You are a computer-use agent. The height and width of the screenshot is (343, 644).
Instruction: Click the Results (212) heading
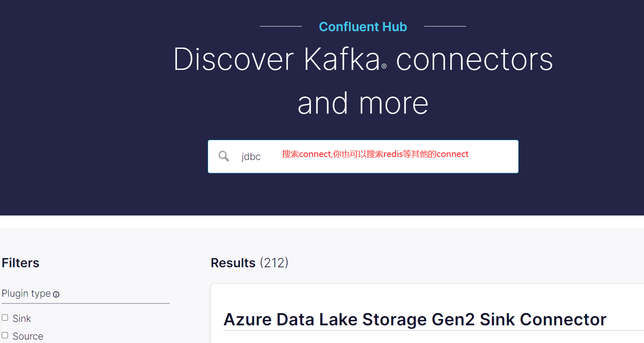[249, 263]
